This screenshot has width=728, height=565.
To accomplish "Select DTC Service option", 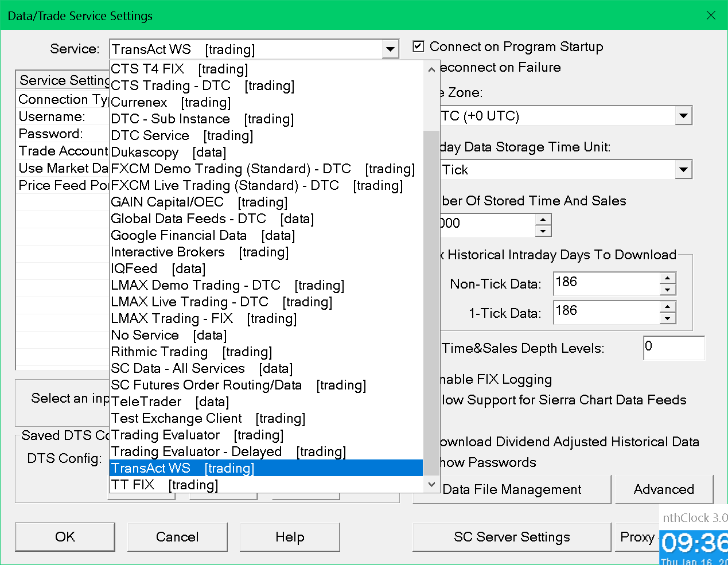I will 266,135.
